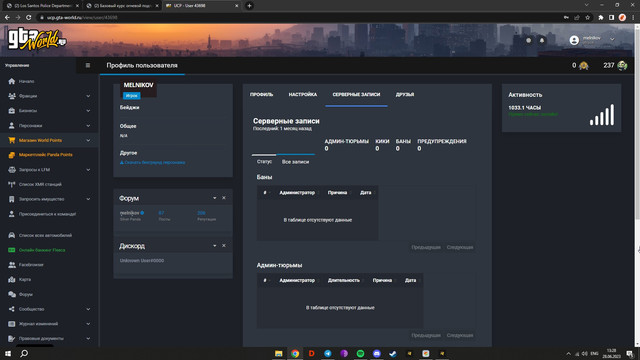Click Следующая under the Баны table

point(460,247)
